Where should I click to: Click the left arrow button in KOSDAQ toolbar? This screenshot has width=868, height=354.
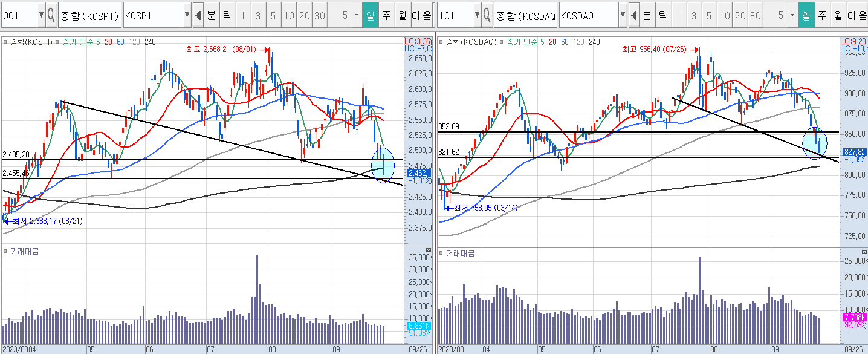pyautogui.click(x=633, y=16)
